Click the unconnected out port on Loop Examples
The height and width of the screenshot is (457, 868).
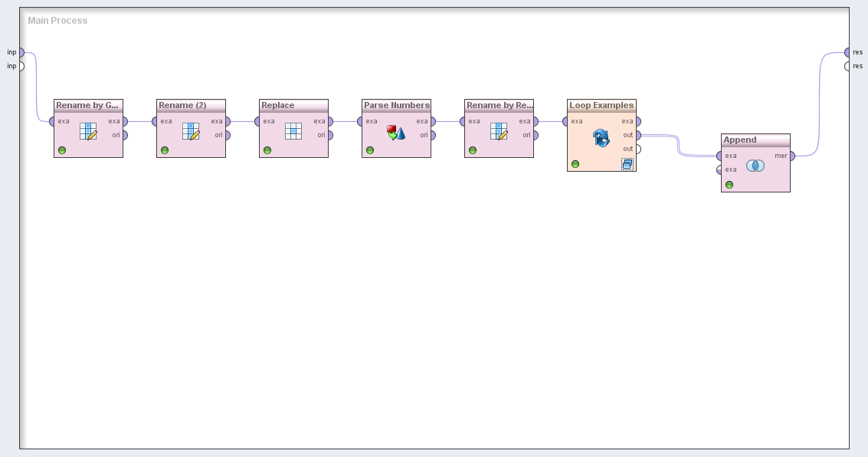pyautogui.click(x=637, y=149)
